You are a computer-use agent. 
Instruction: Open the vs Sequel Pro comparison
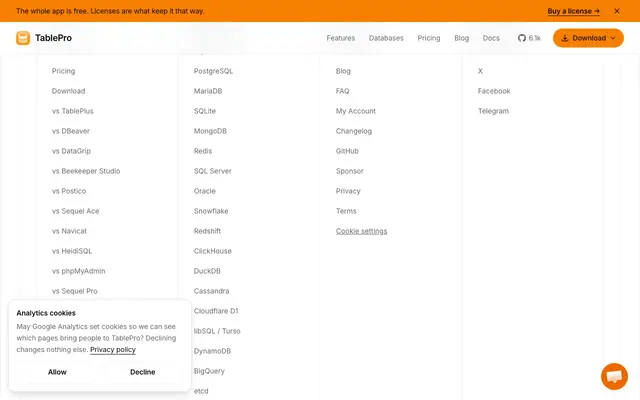[x=74, y=291]
